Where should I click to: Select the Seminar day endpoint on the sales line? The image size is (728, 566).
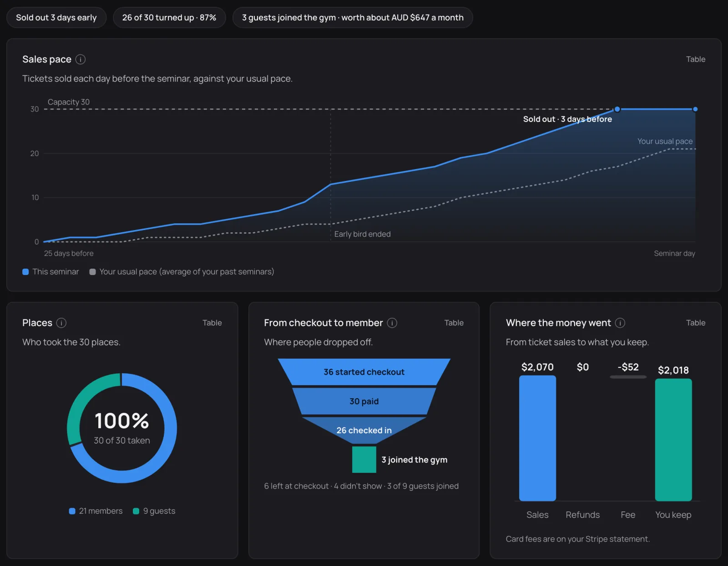pyautogui.click(x=695, y=109)
